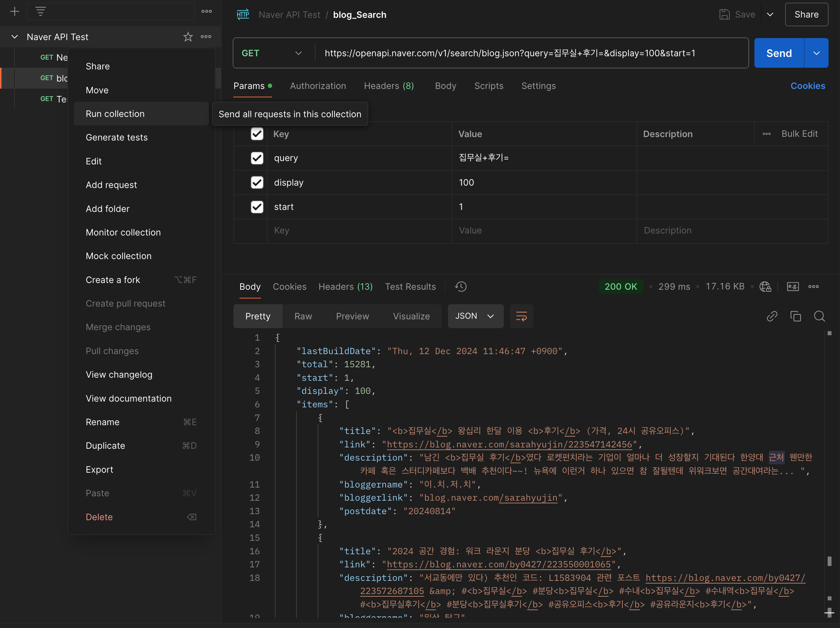Open the sidebar filter icon
Image resolution: width=840 pixels, height=628 pixels.
click(41, 11)
